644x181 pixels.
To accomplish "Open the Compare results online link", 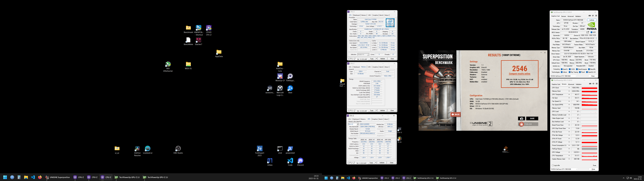I will (x=519, y=74).
